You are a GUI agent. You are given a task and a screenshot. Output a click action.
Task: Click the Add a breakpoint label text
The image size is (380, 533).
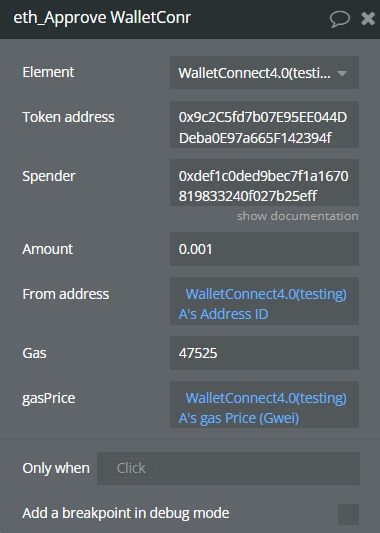coord(125,513)
